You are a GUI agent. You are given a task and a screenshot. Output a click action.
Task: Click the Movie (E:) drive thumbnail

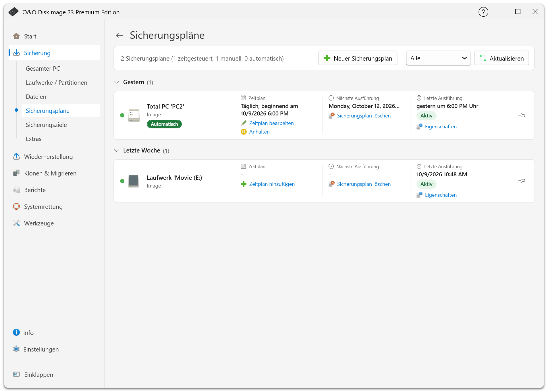134,181
